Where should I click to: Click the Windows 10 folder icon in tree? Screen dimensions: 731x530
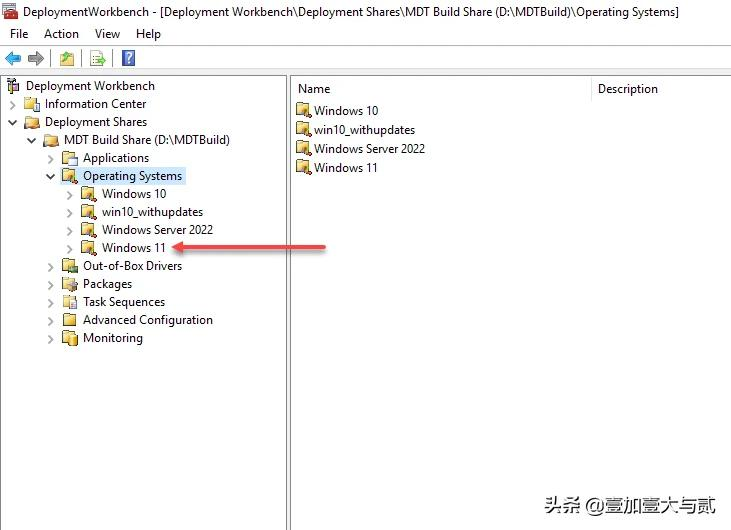[89, 194]
